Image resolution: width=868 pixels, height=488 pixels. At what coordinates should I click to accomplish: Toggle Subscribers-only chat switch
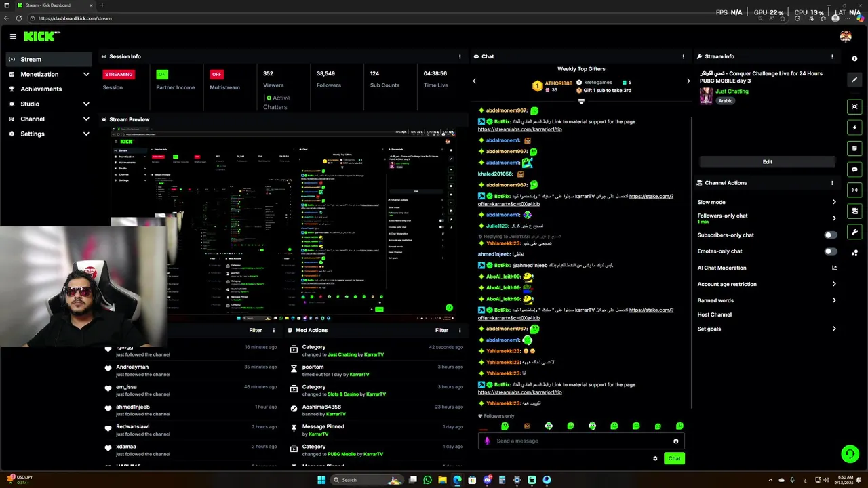click(830, 235)
